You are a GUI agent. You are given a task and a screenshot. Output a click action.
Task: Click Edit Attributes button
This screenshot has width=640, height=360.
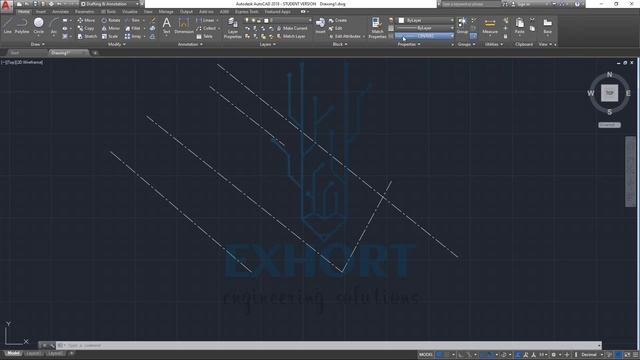click(x=344, y=36)
